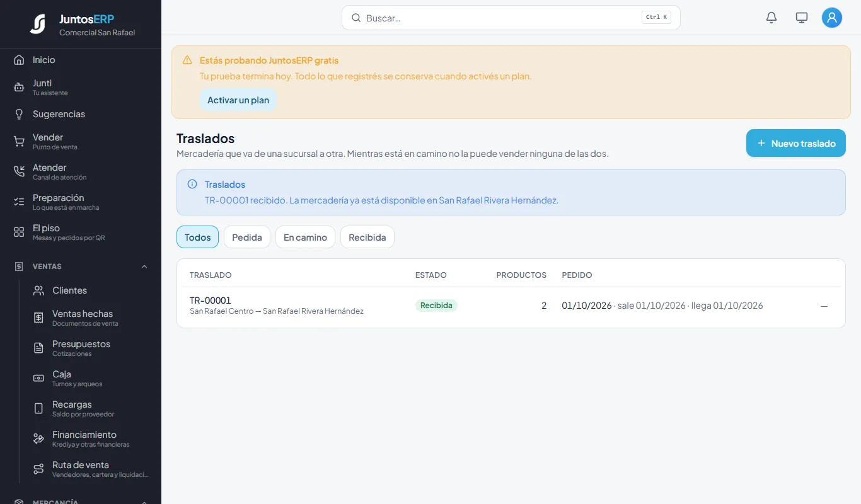The image size is (861, 504).
Task: Filter transfers by En camino
Action: 305,237
